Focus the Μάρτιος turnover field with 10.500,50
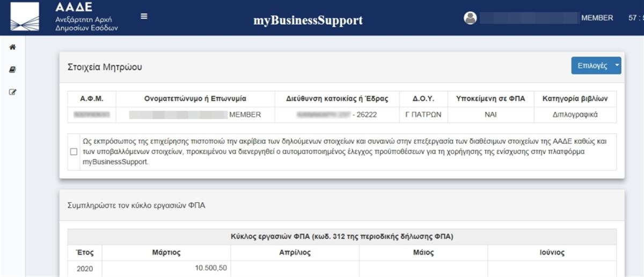The image size is (644, 277). click(166, 268)
